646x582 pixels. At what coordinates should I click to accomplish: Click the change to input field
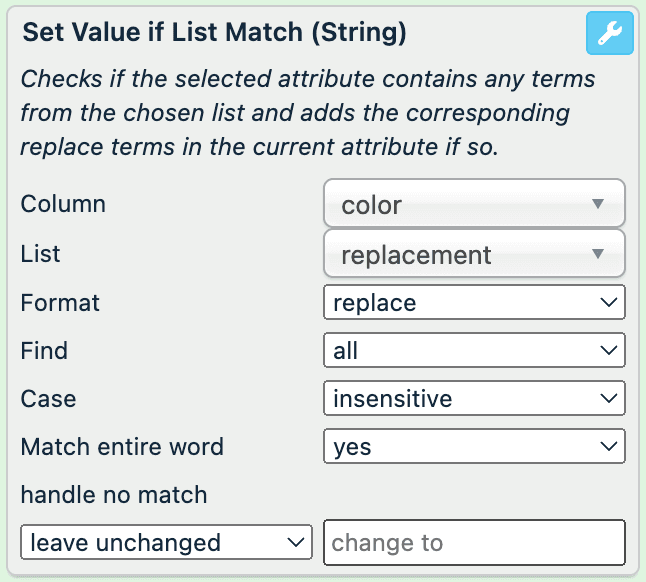pyautogui.click(x=474, y=543)
